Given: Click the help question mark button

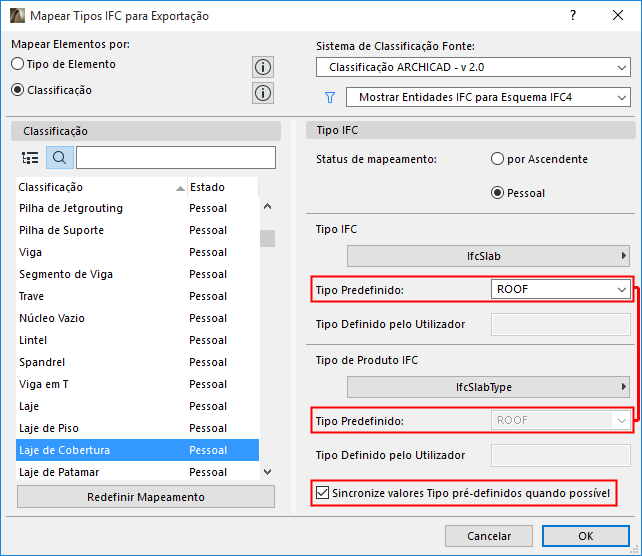Looking at the screenshot, I should (573, 16).
